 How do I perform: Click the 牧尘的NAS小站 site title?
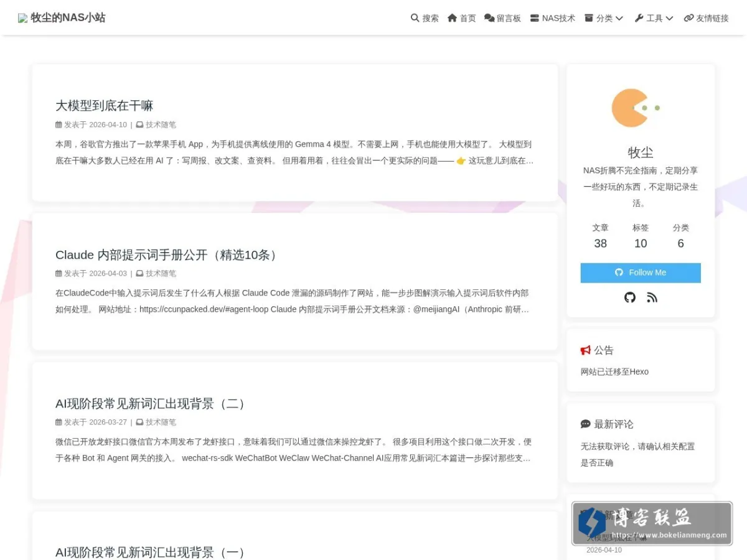pyautogui.click(x=68, y=18)
